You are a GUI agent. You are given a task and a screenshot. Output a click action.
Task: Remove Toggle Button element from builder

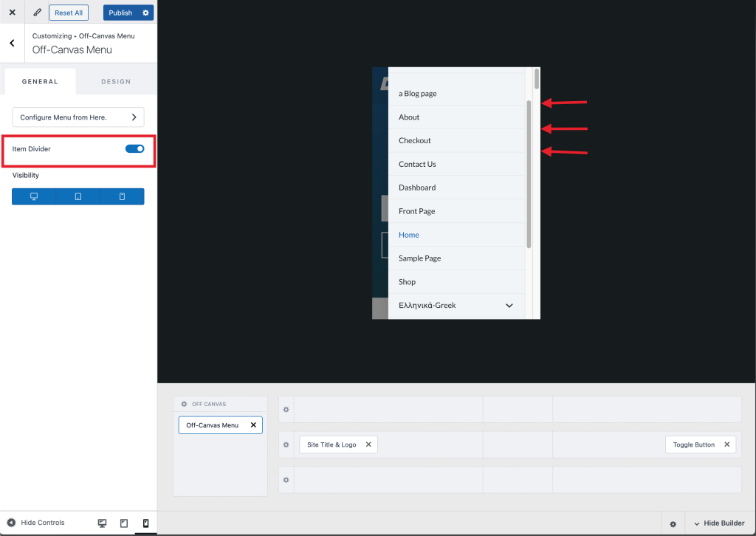click(x=726, y=444)
